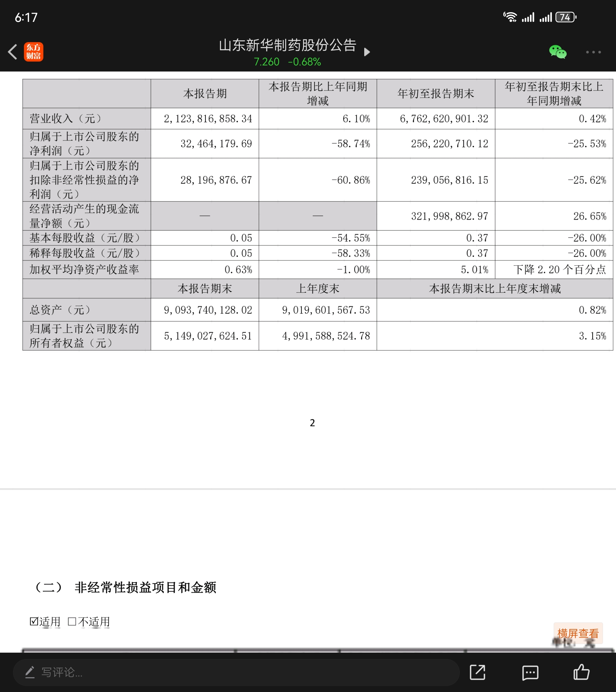Click the 横屏查看 landscape view button
616x692 pixels.
click(x=578, y=633)
